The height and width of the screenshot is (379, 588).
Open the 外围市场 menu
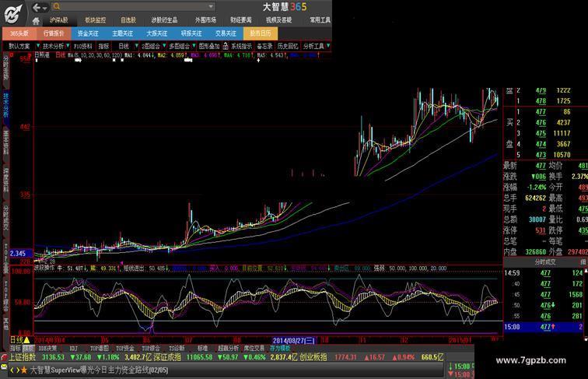[x=205, y=20]
